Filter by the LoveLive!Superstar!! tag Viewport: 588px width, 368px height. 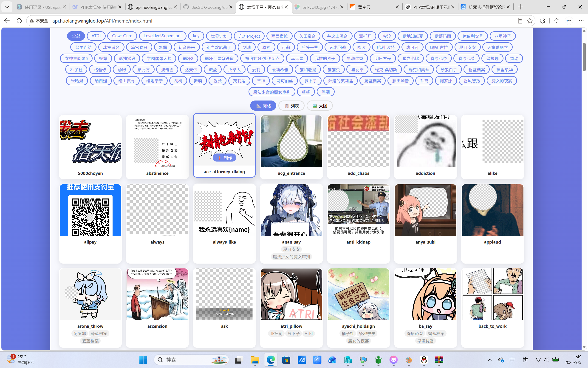(x=163, y=36)
